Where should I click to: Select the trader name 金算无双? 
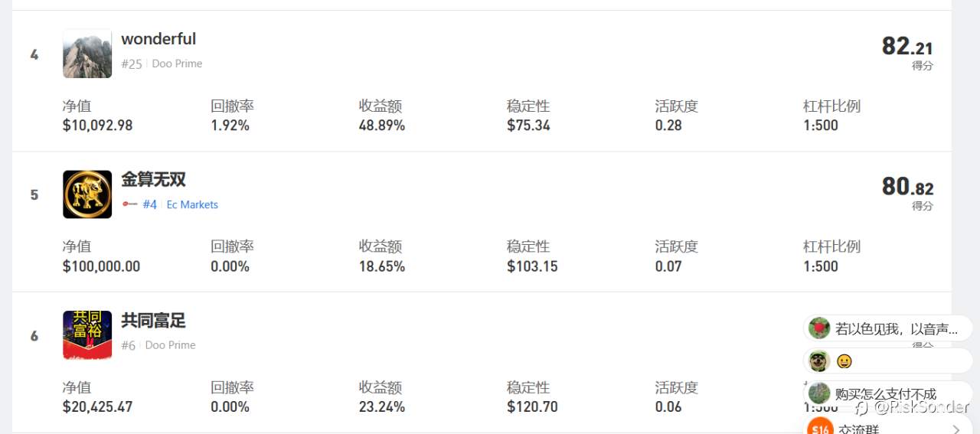[153, 179]
